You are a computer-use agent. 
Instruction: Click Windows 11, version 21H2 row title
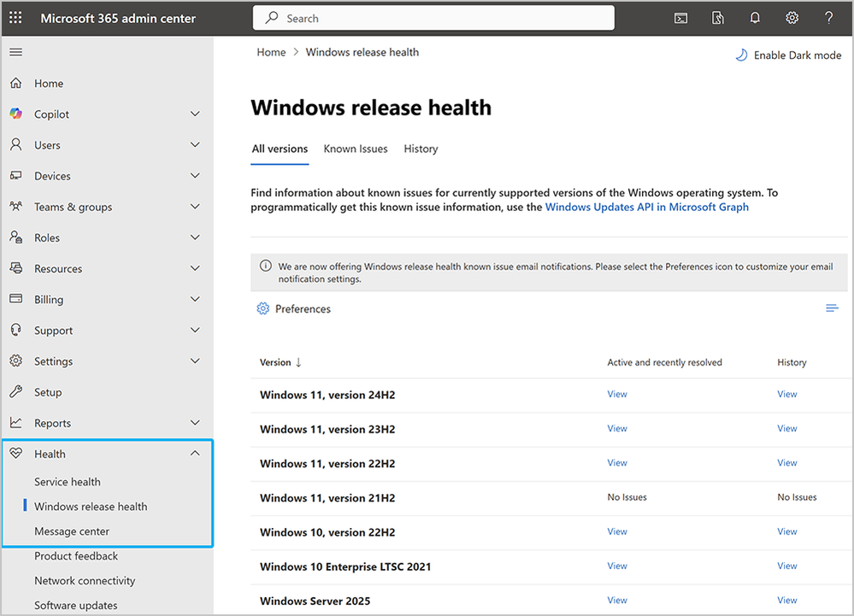pos(327,498)
